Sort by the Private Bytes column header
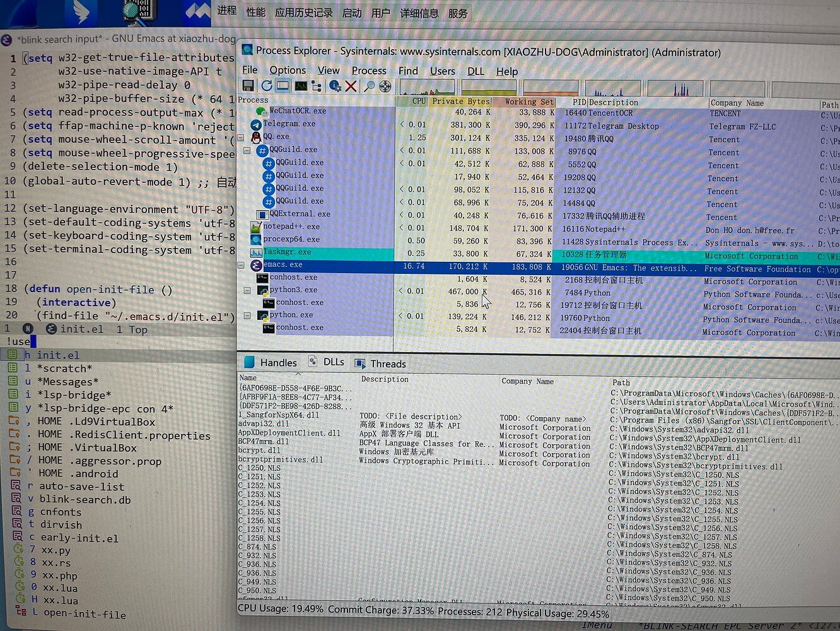Viewport: 840px width, 631px height. click(460, 101)
